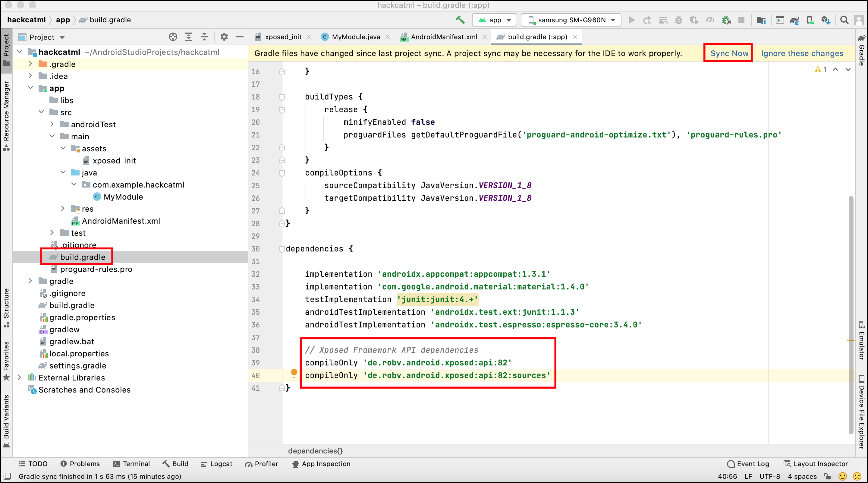Open the app run configuration dropdown

point(494,20)
